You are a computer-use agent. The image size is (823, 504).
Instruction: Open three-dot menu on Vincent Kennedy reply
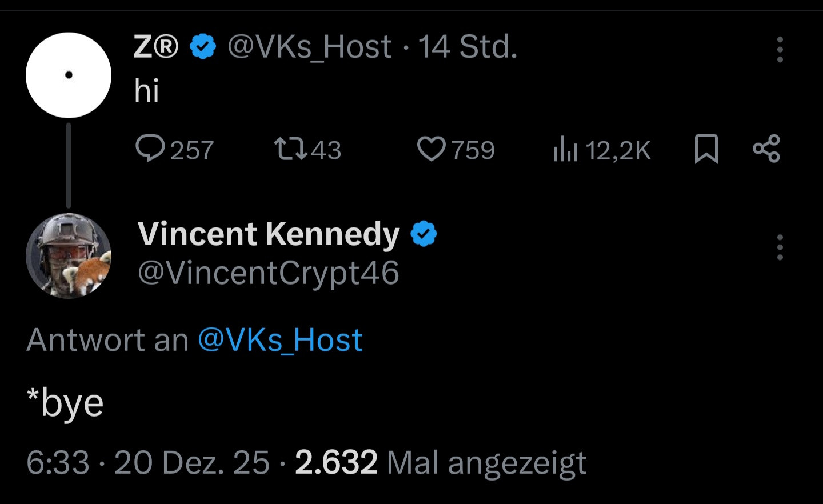[x=780, y=247]
